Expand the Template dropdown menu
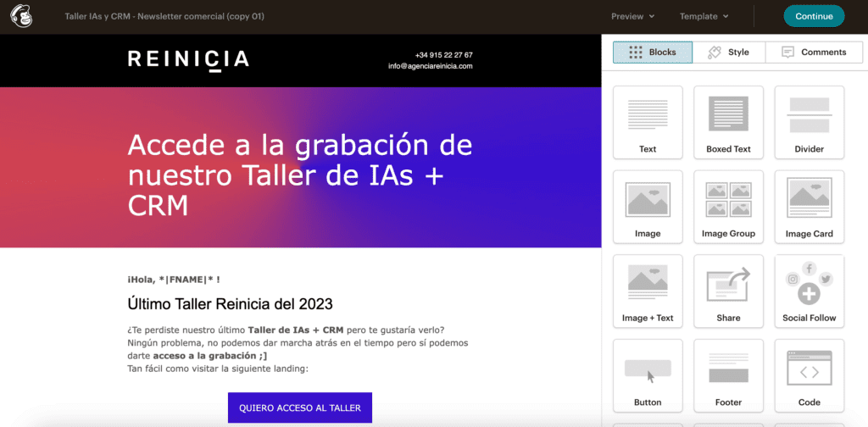 point(704,16)
